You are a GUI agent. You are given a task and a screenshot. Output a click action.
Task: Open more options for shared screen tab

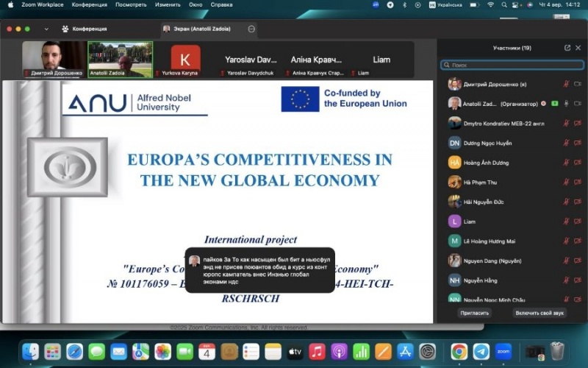tap(251, 29)
